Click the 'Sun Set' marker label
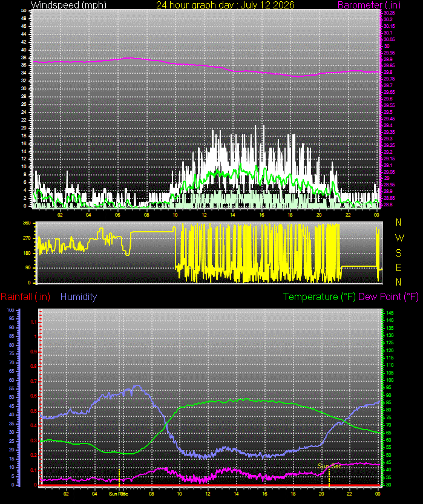 pyautogui.click(x=329, y=466)
